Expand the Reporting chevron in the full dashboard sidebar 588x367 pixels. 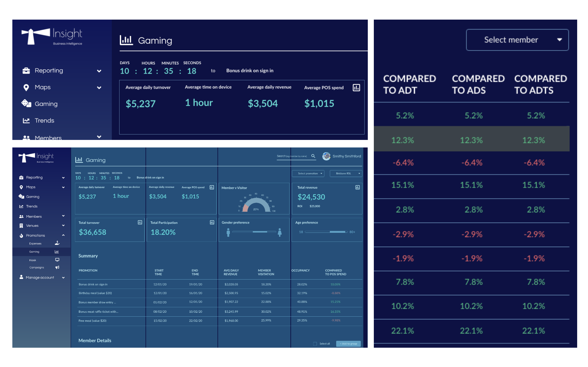[63, 178]
